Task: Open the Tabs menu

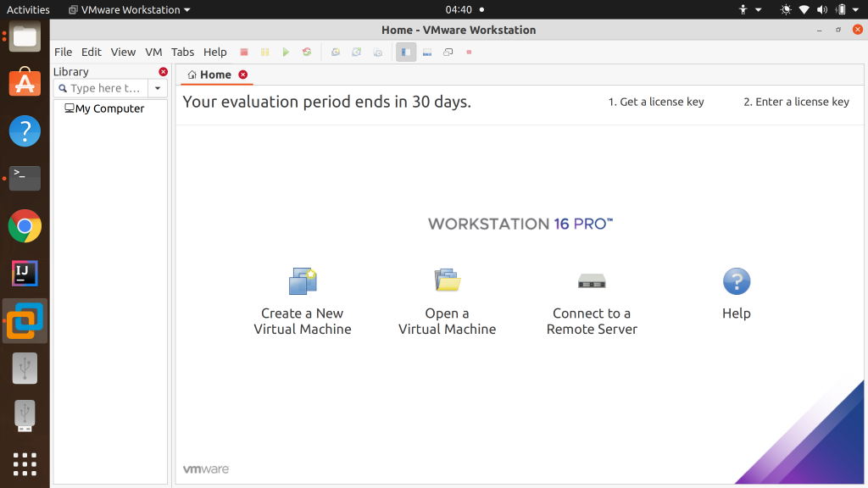Action: [182, 53]
